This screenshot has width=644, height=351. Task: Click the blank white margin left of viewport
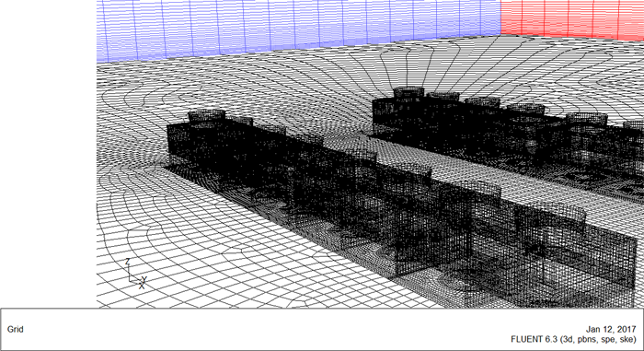point(48,154)
